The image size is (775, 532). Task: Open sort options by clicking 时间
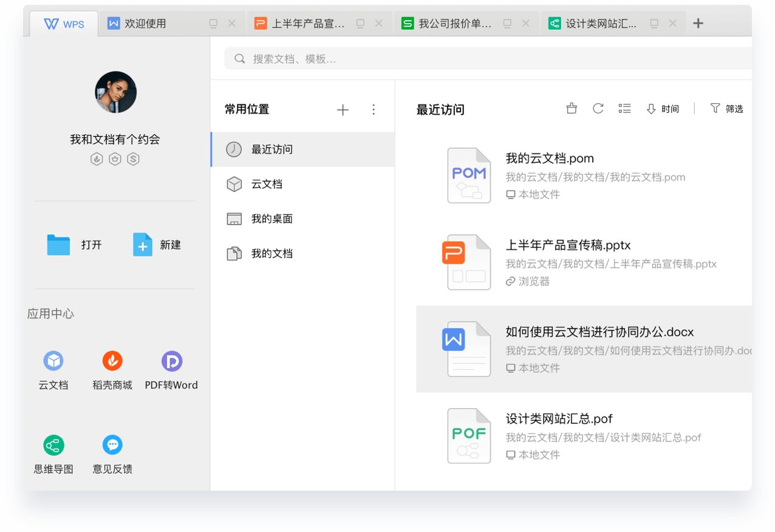(x=670, y=109)
